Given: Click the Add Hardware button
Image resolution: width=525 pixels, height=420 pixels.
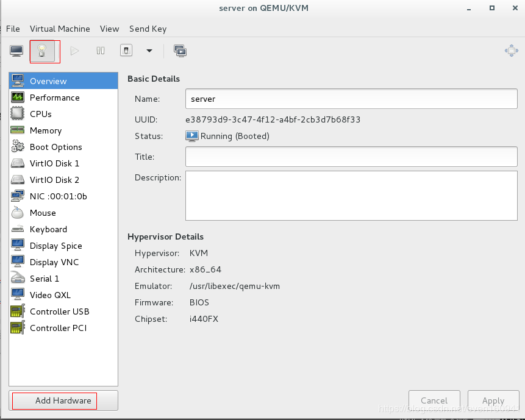Looking at the screenshot, I should [63, 400].
